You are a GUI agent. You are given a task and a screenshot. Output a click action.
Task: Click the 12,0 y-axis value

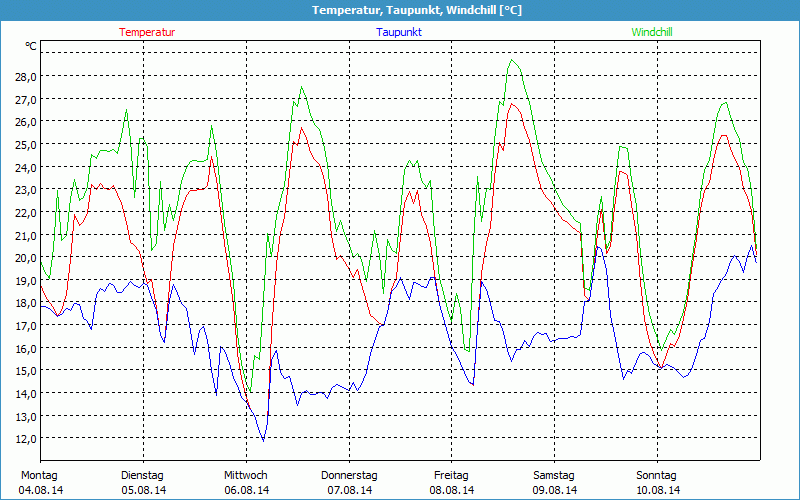coord(26,439)
